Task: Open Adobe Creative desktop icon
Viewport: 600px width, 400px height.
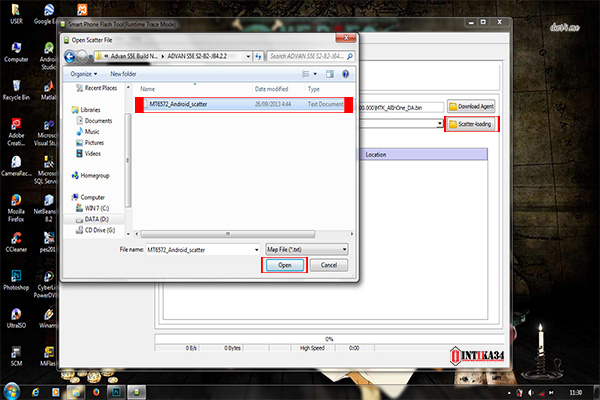Action: 16,132
